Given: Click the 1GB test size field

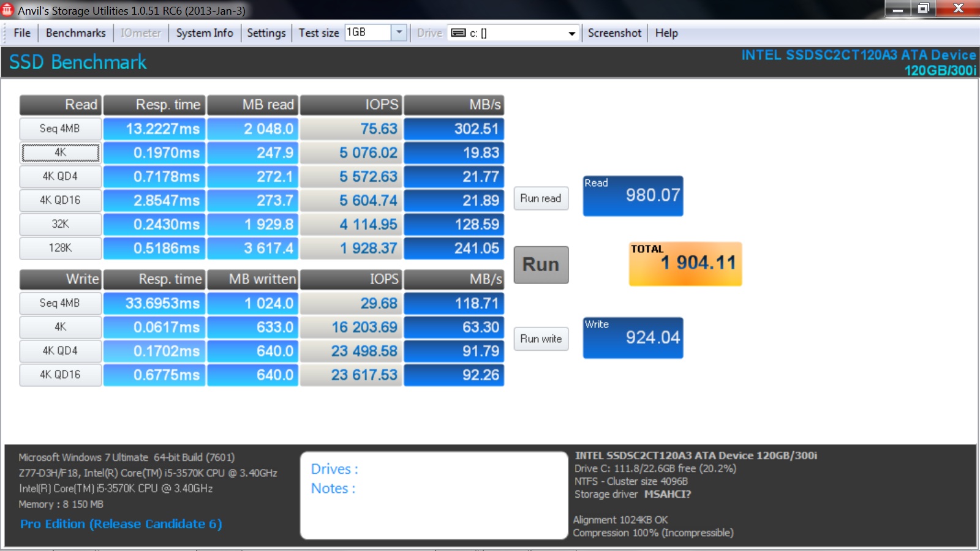Looking at the screenshot, I should tap(367, 32).
